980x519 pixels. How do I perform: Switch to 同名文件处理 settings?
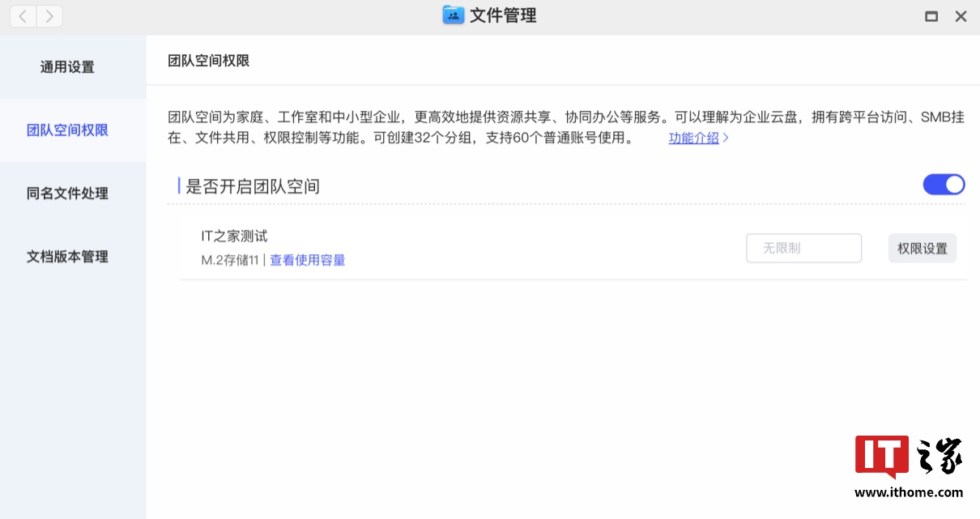pyautogui.click(x=68, y=194)
